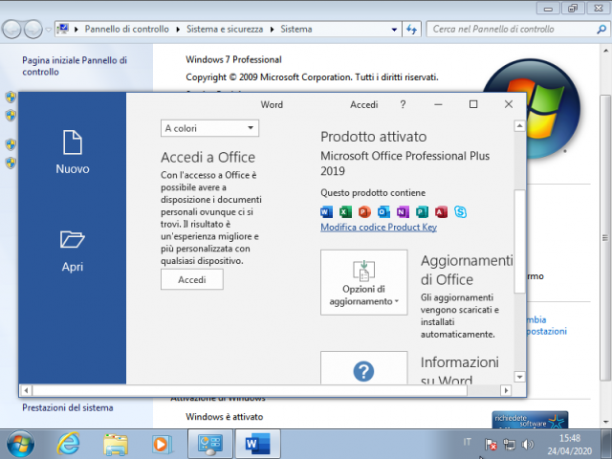Image resolution: width=612 pixels, height=459 pixels.
Task: Click the Excel product icon
Action: point(345,212)
